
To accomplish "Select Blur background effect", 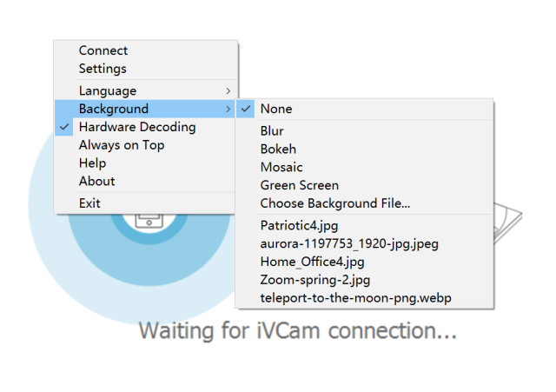I will point(365,131).
